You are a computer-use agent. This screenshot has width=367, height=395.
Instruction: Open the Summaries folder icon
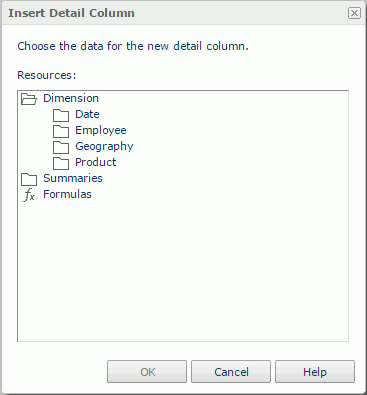click(x=29, y=179)
